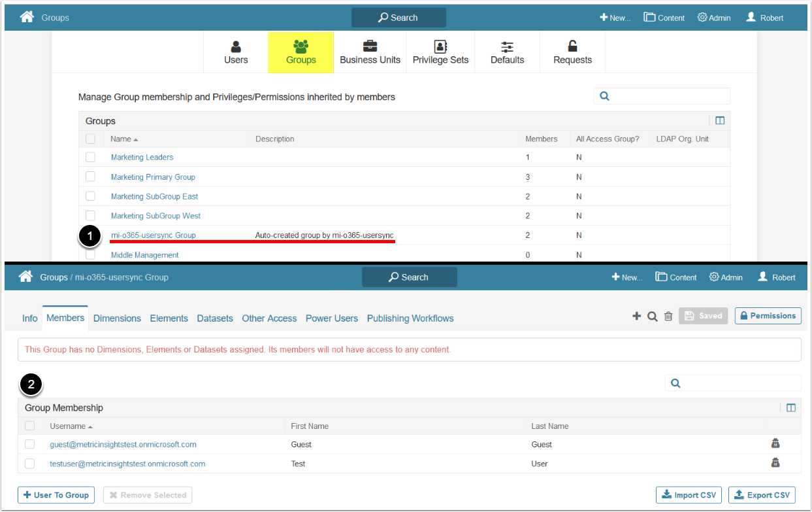Click the User To Group button

click(x=56, y=495)
